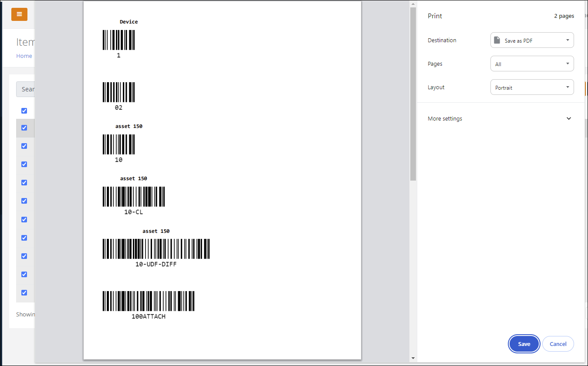This screenshot has height=366, width=588.
Task: Click the scroll down arrow in print preview
Action: [413, 358]
